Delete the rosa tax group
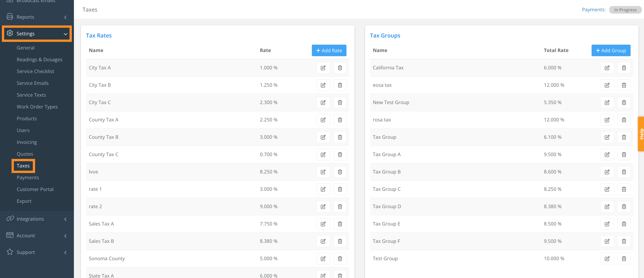This screenshot has height=278, width=644. pos(624,120)
